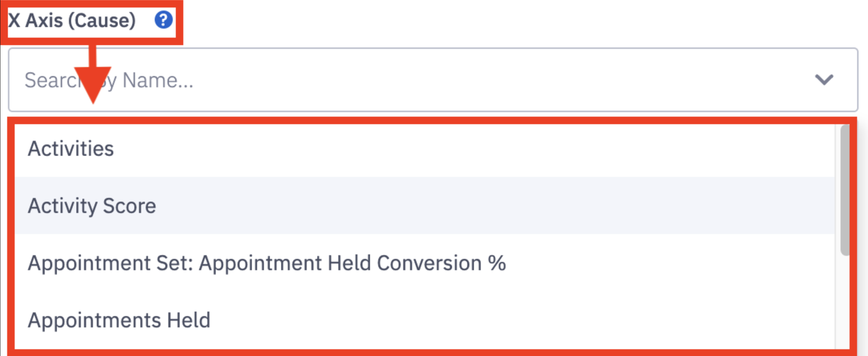Select Activities from the dropdown list
This screenshot has width=868, height=356.
[x=425, y=149]
